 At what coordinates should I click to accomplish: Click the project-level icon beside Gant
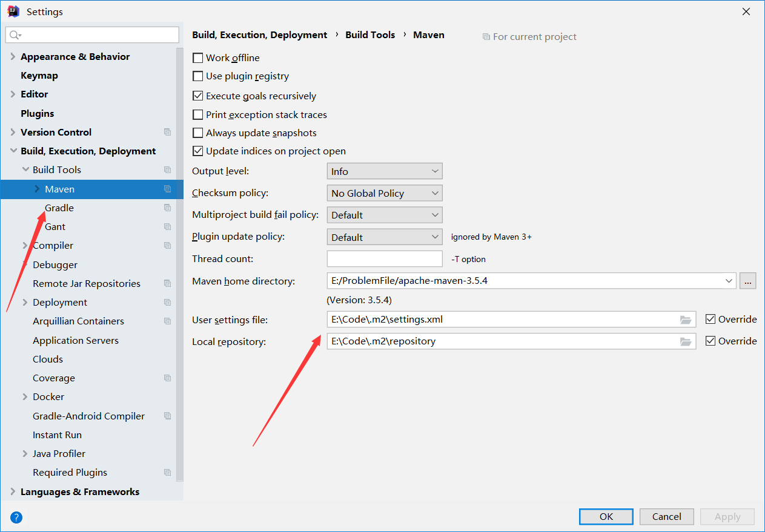(168, 227)
